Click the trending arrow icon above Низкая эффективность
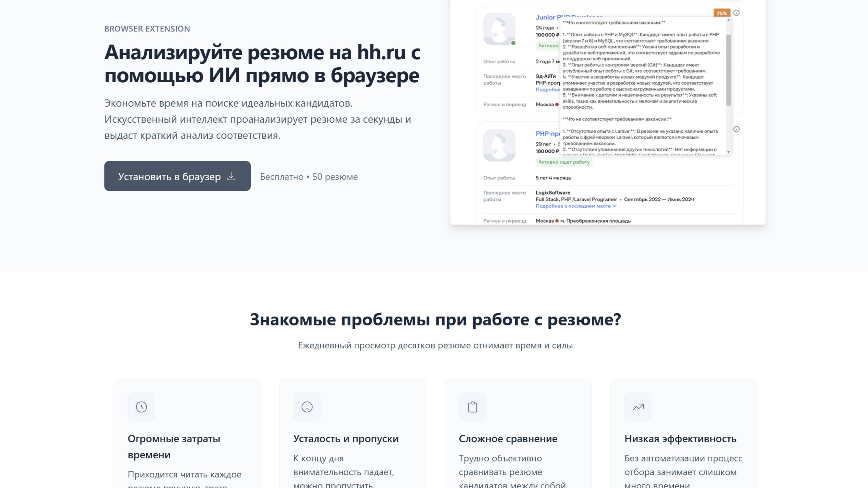 (638, 407)
